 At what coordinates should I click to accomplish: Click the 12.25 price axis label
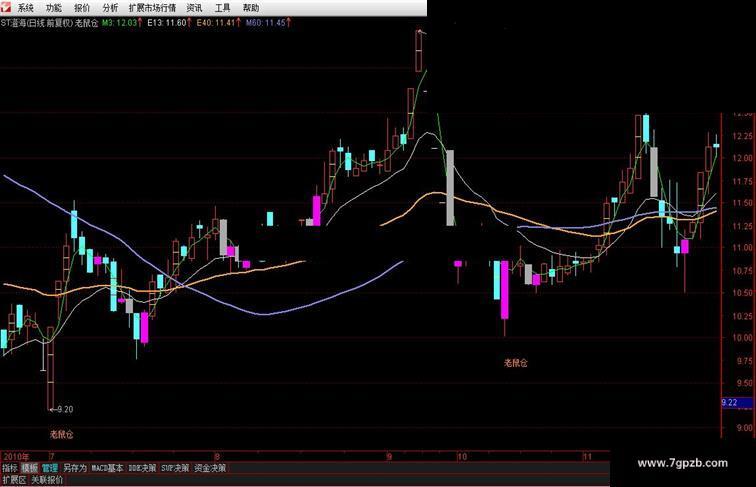(742, 136)
